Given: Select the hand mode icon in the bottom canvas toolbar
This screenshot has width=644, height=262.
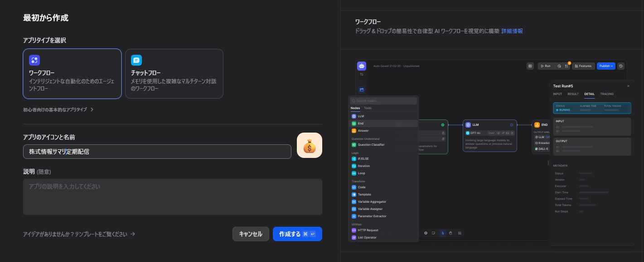Looking at the screenshot, I should coord(451,233).
